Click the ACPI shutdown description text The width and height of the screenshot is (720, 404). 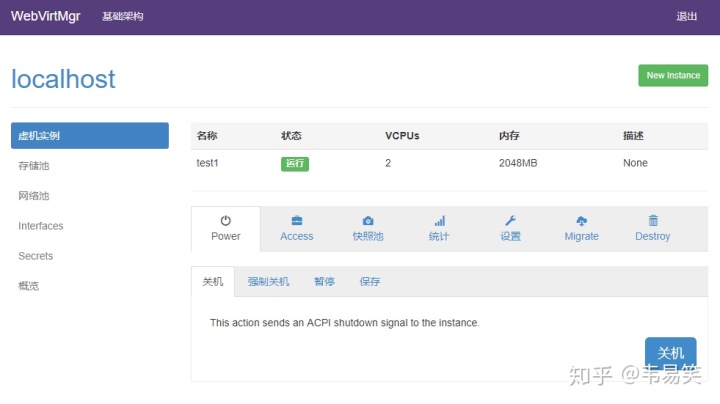point(345,323)
